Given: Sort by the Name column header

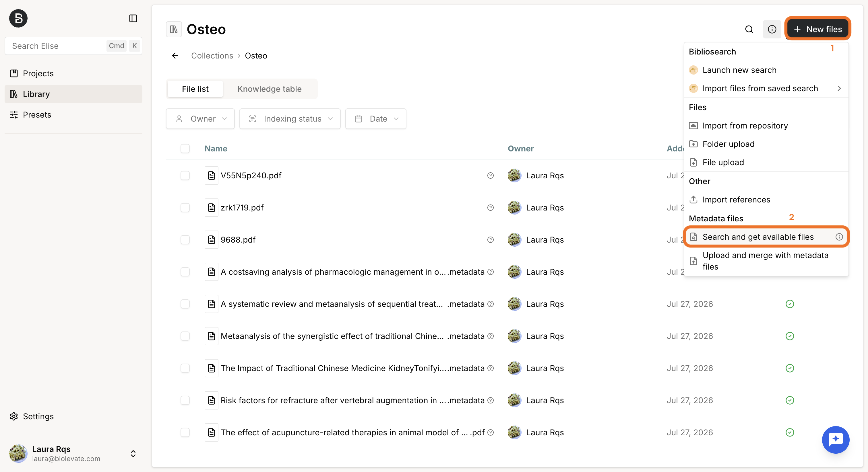Looking at the screenshot, I should [x=216, y=149].
